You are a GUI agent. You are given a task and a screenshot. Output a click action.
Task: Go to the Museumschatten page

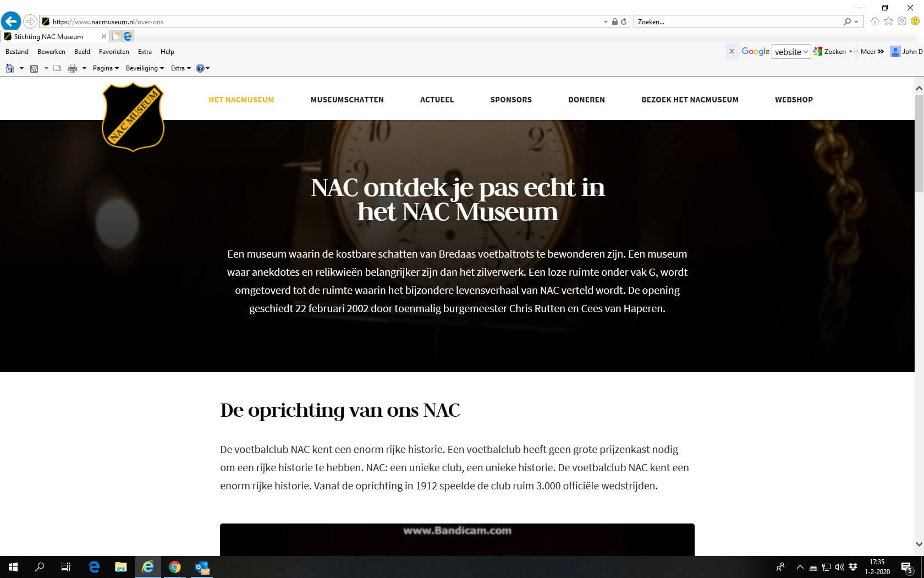click(347, 100)
